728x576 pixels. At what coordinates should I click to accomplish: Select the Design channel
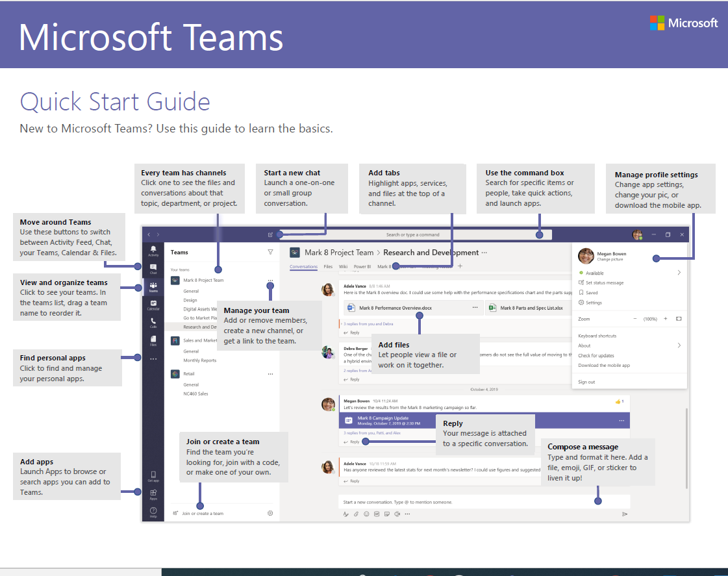click(x=190, y=300)
